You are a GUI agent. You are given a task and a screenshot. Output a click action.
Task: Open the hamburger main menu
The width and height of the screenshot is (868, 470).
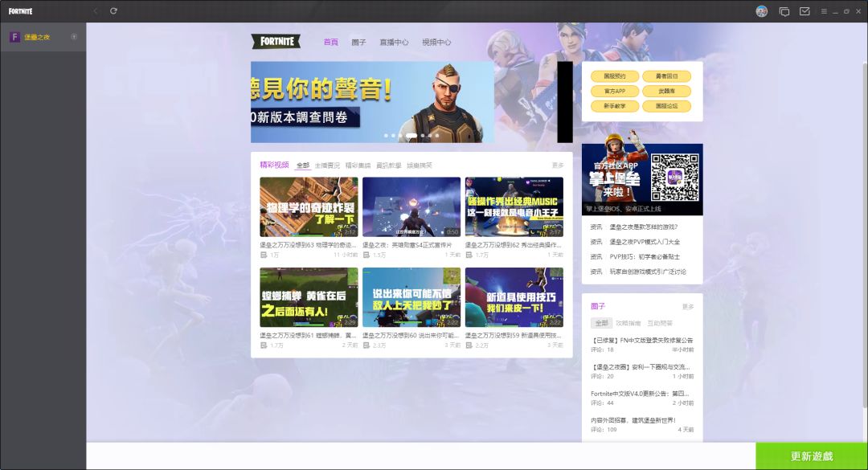(824, 11)
